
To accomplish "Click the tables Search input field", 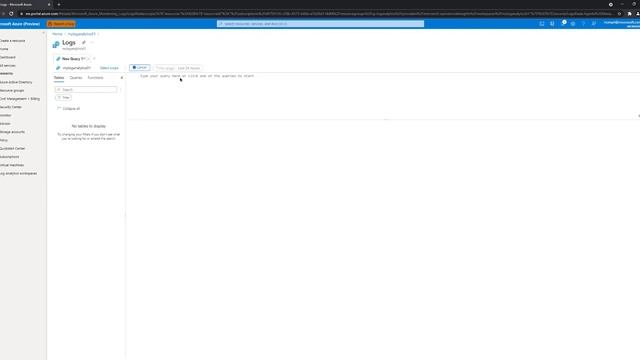I will pos(86,89).
